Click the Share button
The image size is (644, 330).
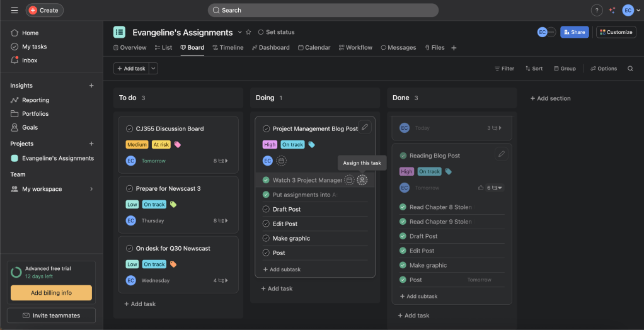click(x=574, y=32)
